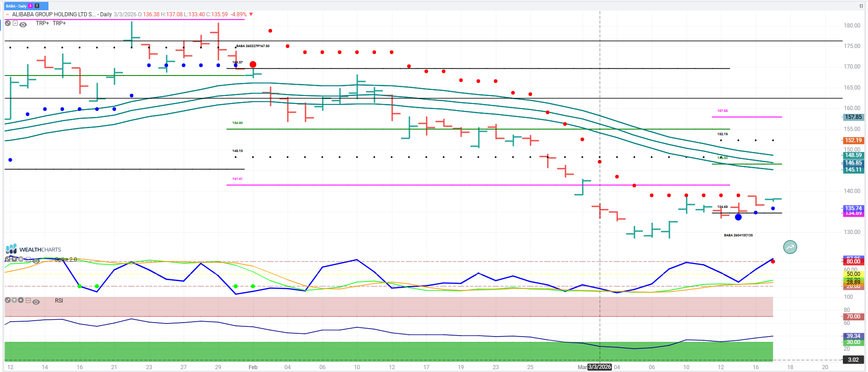This screenshot has height=372, width=868.
Task: Move the RSI panel down
Action: pos(14,300)
